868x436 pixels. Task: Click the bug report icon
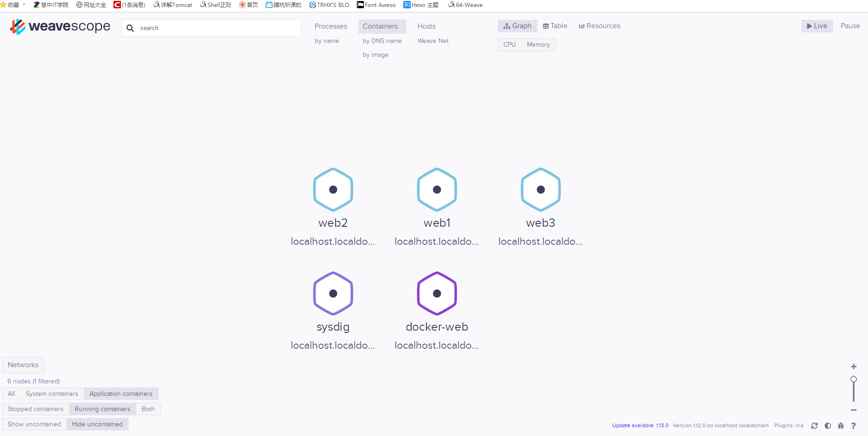coord(841,426)
